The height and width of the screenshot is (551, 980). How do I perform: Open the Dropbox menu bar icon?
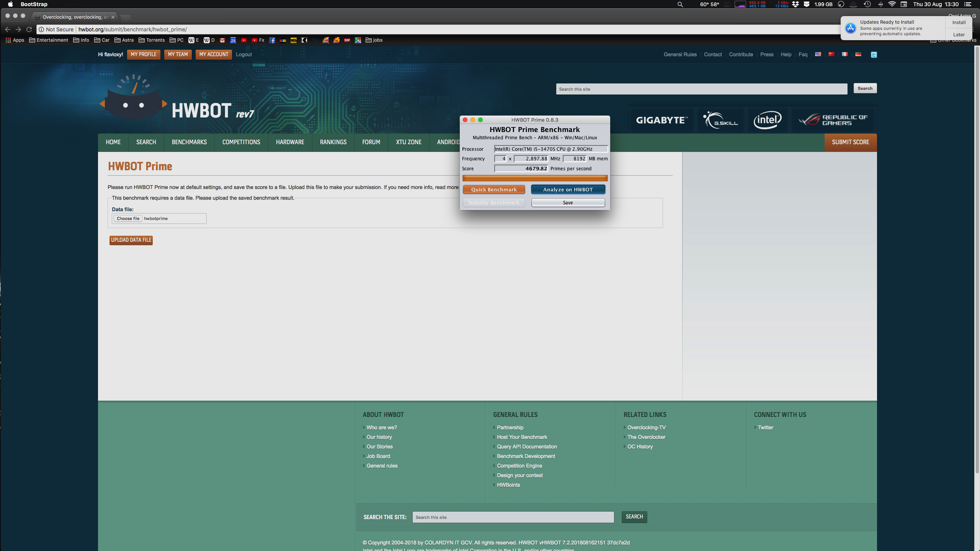(795, 4)
